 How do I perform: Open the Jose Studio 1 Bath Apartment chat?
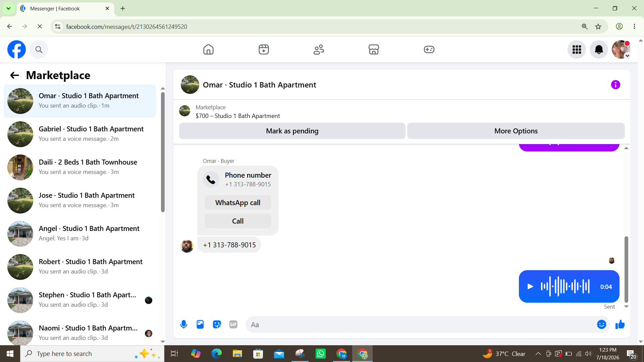tap(80, 200)
